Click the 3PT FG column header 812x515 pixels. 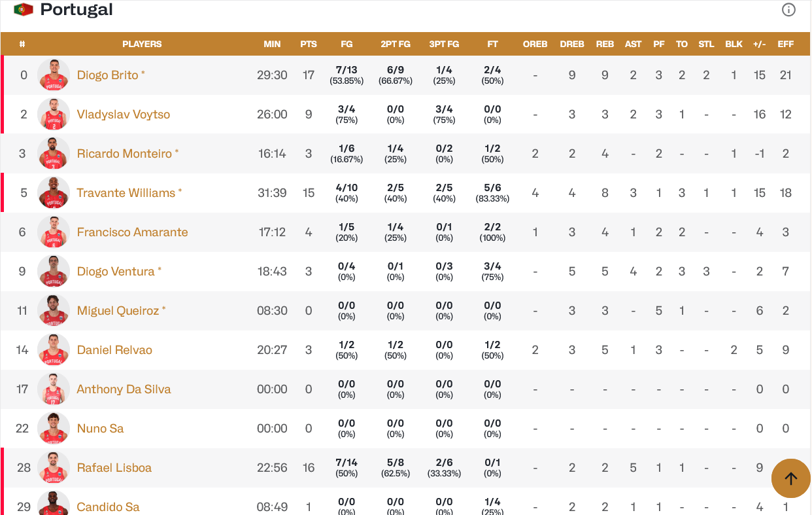pos(444,44)
